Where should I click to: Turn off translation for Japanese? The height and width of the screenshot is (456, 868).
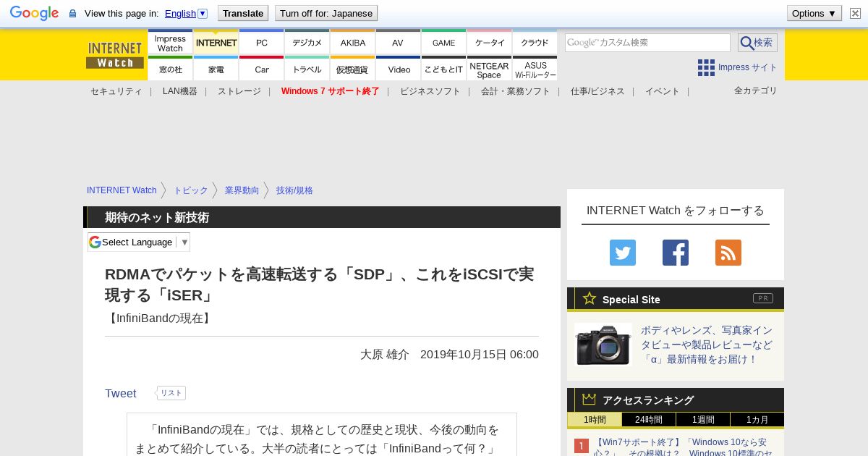(x=326, y=13)
